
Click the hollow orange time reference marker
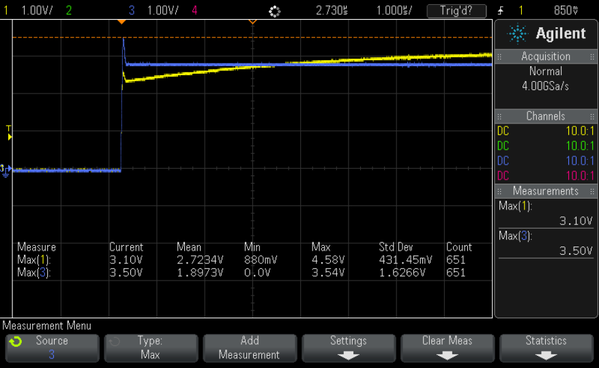253,22
